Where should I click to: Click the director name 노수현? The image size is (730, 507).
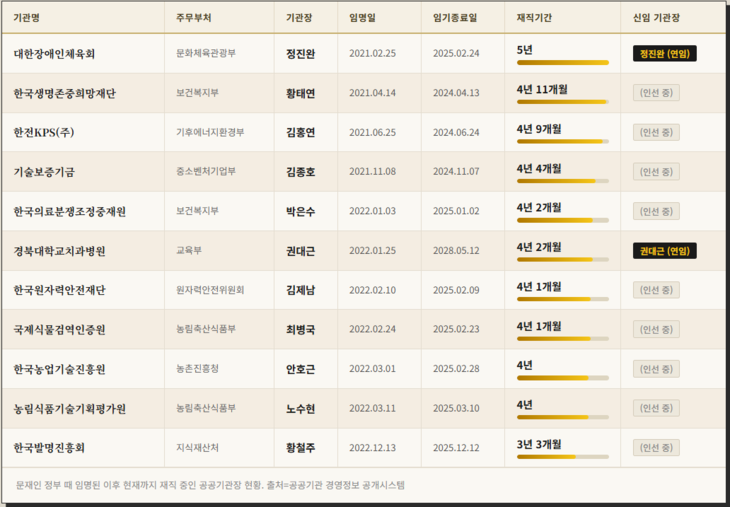pyautogui.click(x=300, y=408)
